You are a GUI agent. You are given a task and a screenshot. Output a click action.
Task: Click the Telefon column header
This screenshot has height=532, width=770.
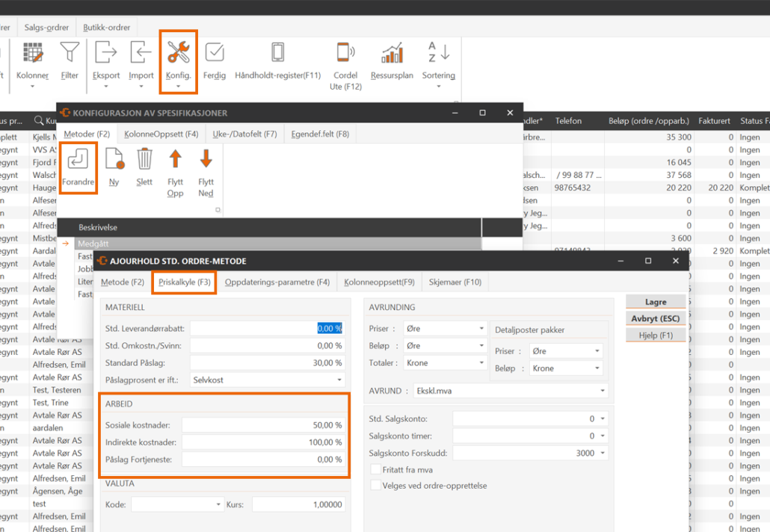tap(568, 121)
